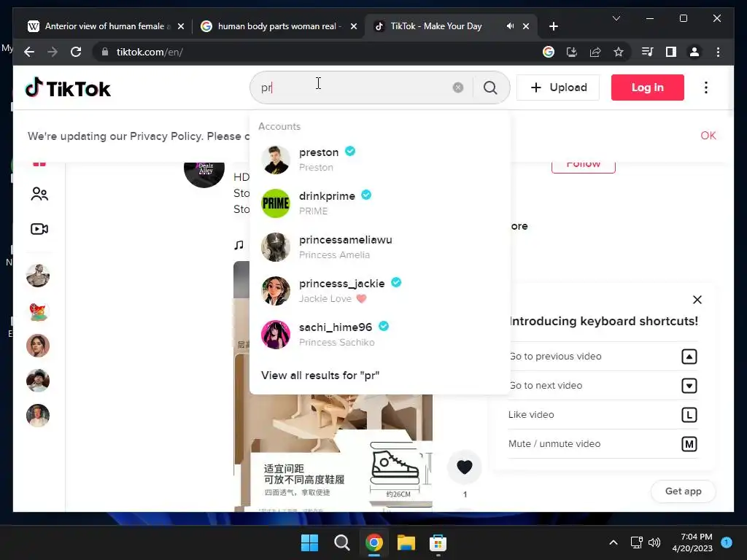Dismiss privacy policy notice with OK

pyautogui.click(x=708, y=136)
